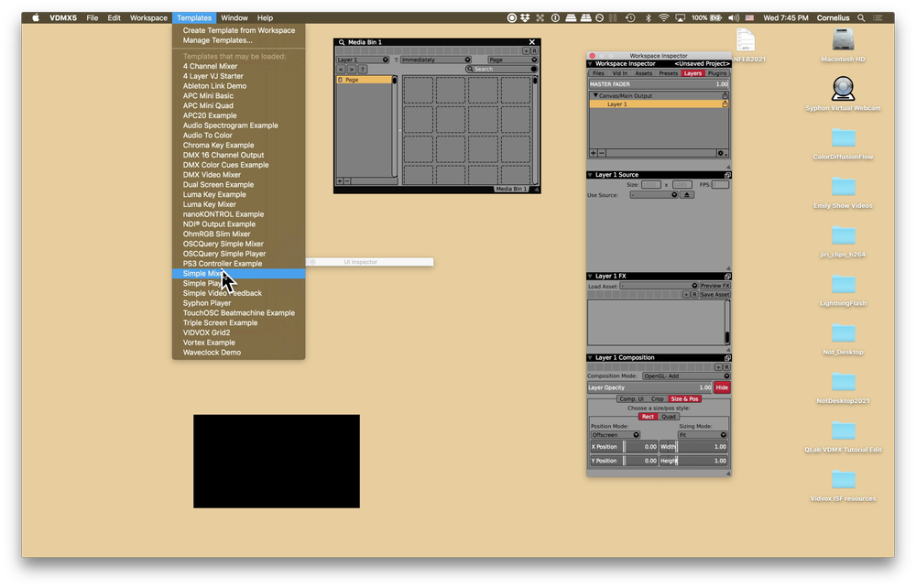
Task: Open the Load Asset dropdown
Action: tap(659, 286)
